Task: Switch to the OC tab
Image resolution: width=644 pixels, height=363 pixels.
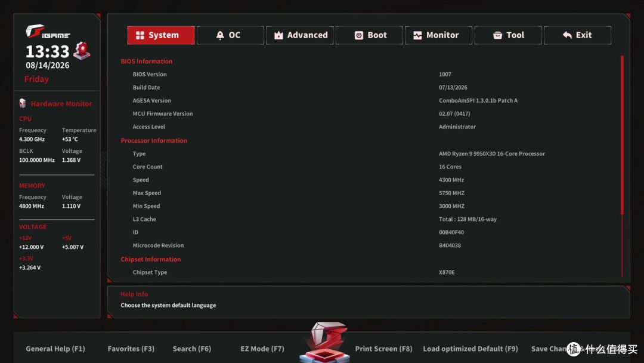Action: 230,35
